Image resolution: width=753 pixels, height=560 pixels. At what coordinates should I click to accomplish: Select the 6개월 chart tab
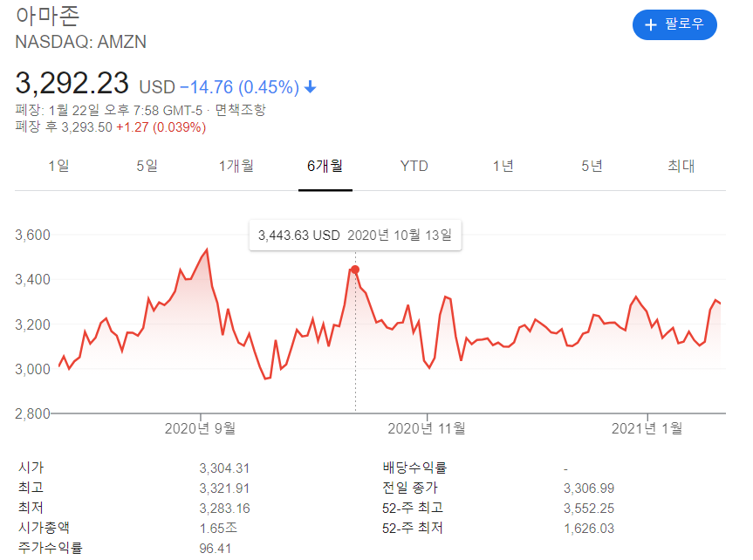[x=325, y=167]
